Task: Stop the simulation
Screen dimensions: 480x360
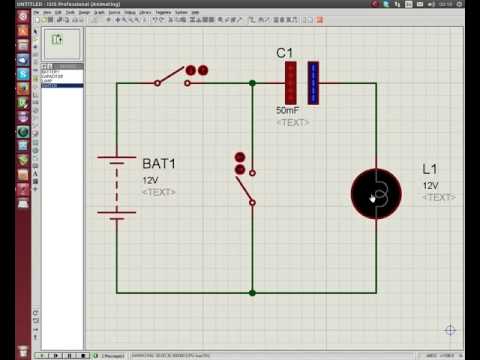Action: (83, 356)
